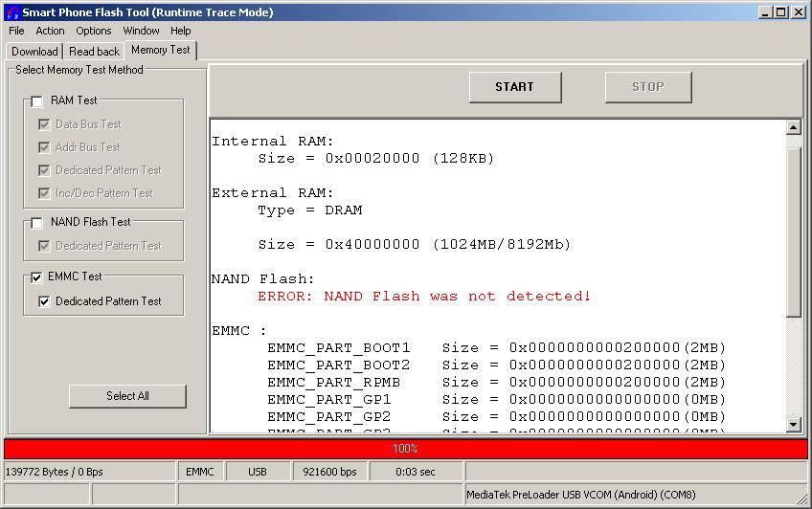The width and height of the screenshot is (812, 509).
Task: Open the Action menu
Action: pos(50,31)
